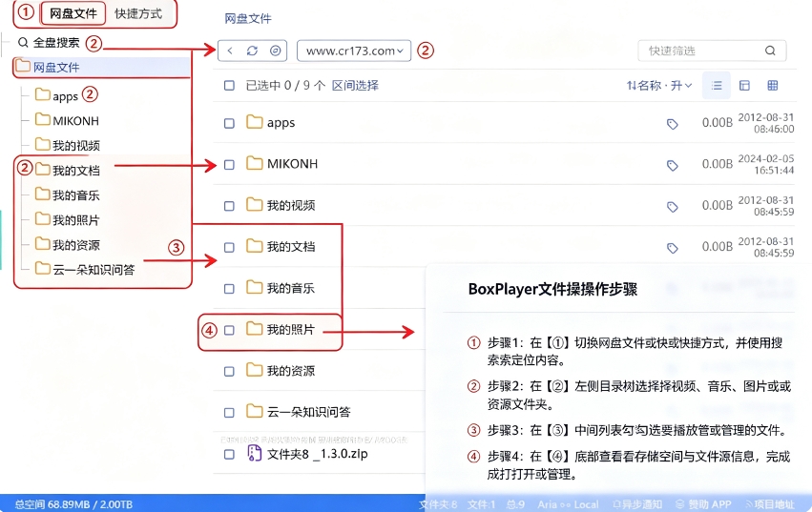Check the box for 云一朵知识问答 row
The image size is (812, 512).
(x=229, y=413)
